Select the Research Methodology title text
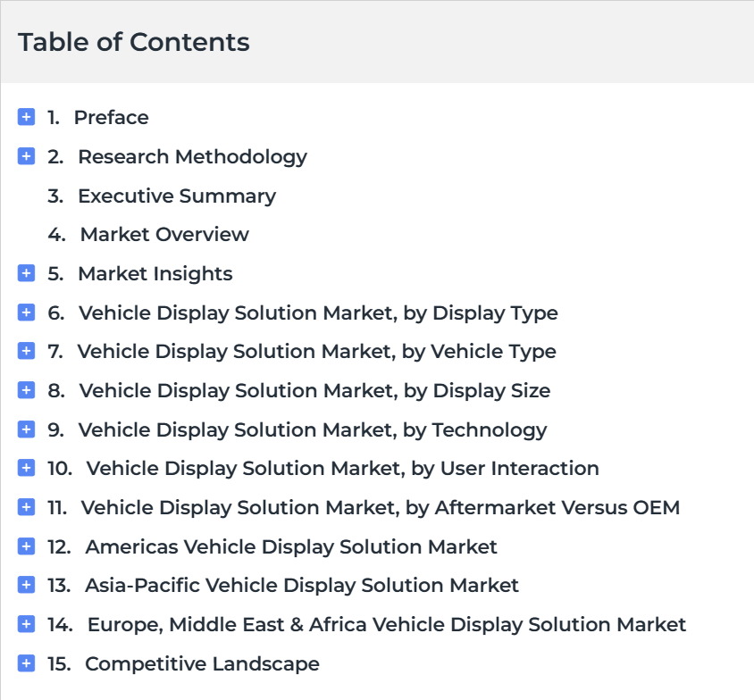This screenshot has height=700, width=754. click(192, 157)
